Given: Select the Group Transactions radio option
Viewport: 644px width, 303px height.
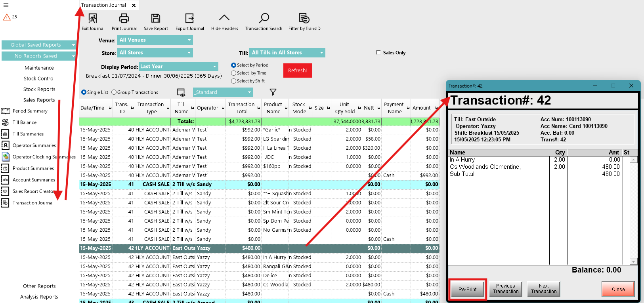Looking at the screenshot, I should [114, 92].
